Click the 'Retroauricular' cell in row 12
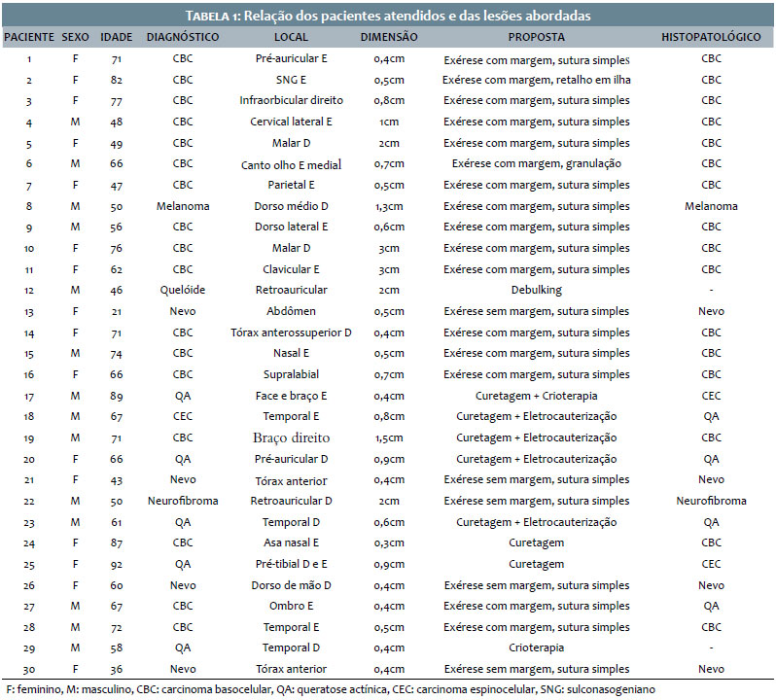This screenshot has height=700, width=776. click(291, 290)
